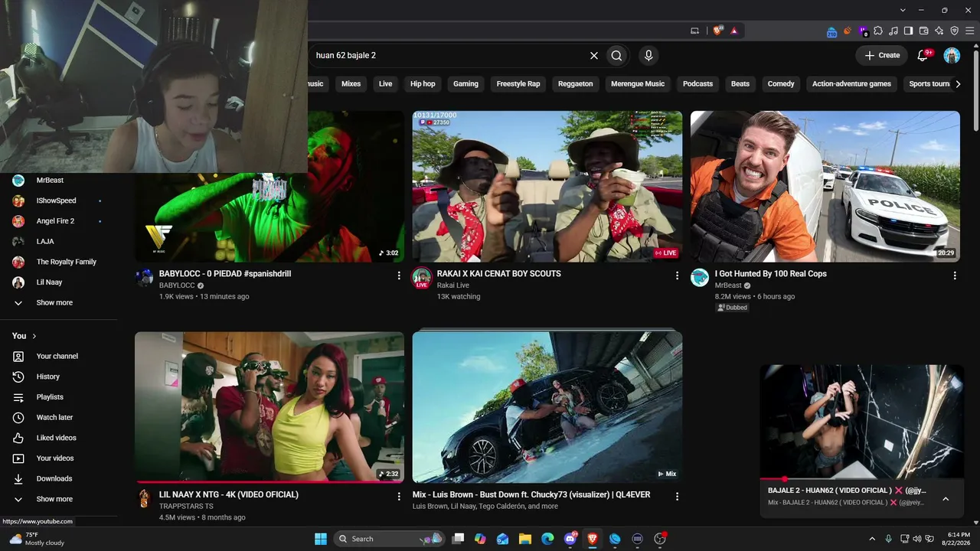Click the Twitch extension icon

pos(863,31)
